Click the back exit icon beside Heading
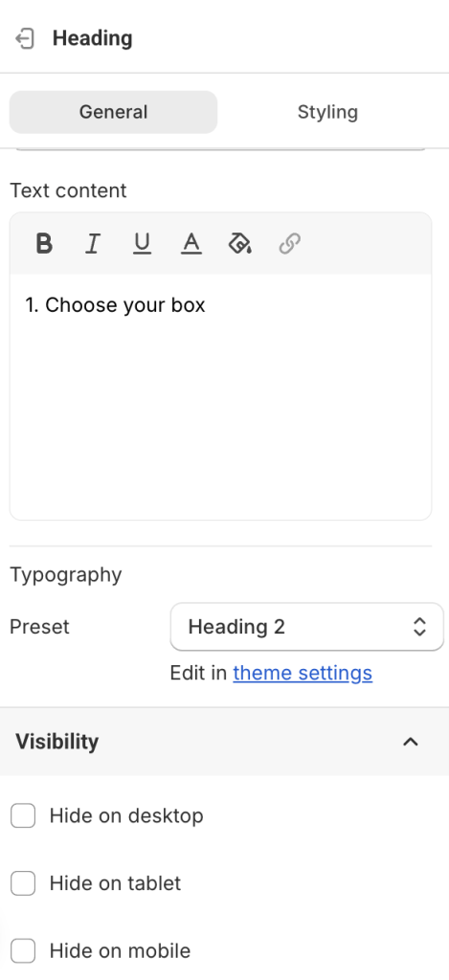The image size is (449, 980). 24,38
